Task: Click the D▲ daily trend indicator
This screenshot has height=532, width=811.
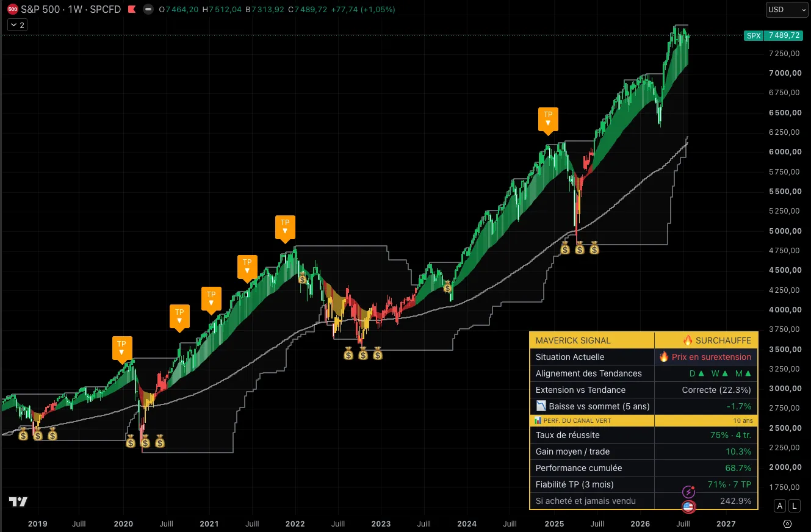Action: tap(697, 373)
